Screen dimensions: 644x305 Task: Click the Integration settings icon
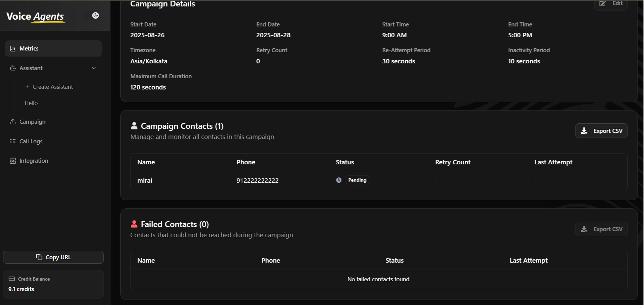13,160
